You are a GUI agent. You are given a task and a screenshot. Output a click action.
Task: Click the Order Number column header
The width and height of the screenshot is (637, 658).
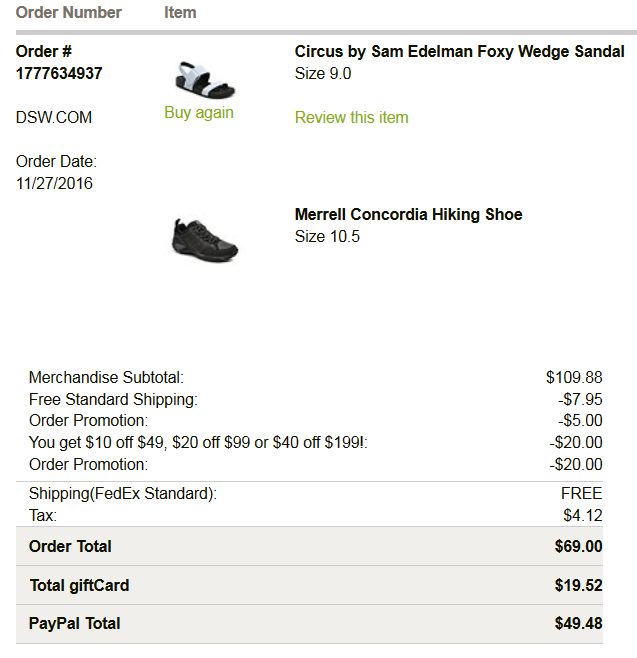pyautogui.click(x=69, y=13)
